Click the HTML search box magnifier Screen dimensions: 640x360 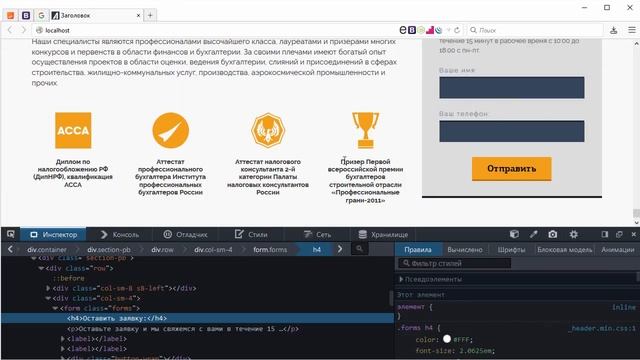[359, 249]
